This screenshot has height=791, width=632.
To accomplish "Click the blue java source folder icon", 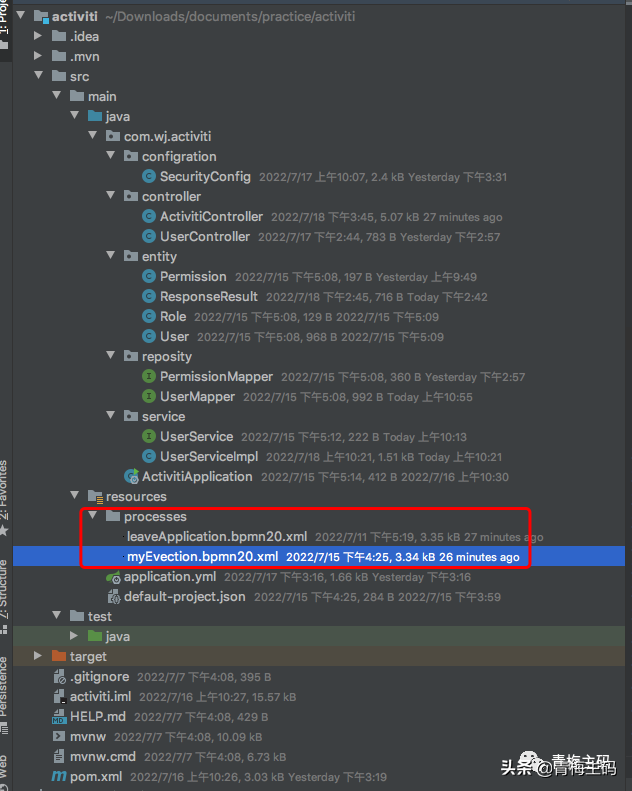I will coord(95,116).
